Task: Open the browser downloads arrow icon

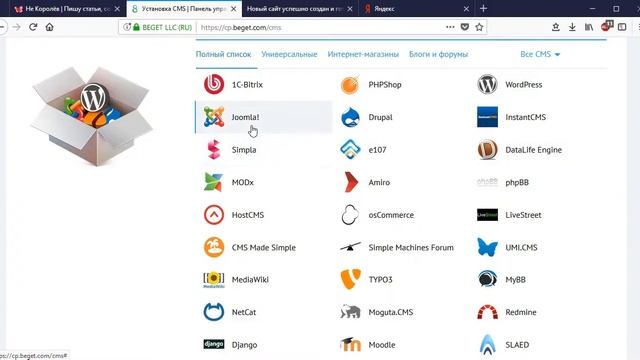Action: pyautogui.click(x=572, y=27)
